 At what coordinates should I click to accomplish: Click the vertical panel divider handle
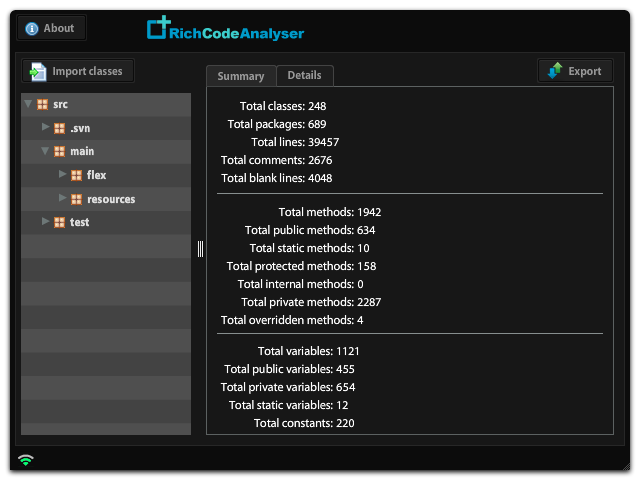pos(200,249)
